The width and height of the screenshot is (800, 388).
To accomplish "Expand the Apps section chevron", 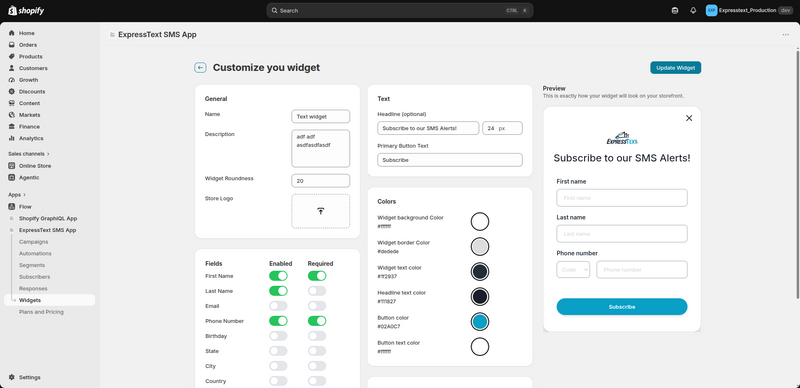I will point(24,195).
